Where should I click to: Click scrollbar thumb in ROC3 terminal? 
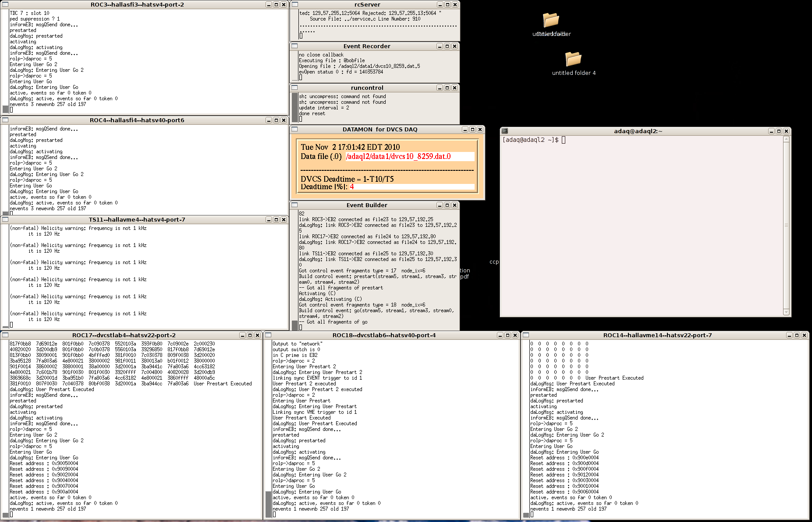coord(5,109)
